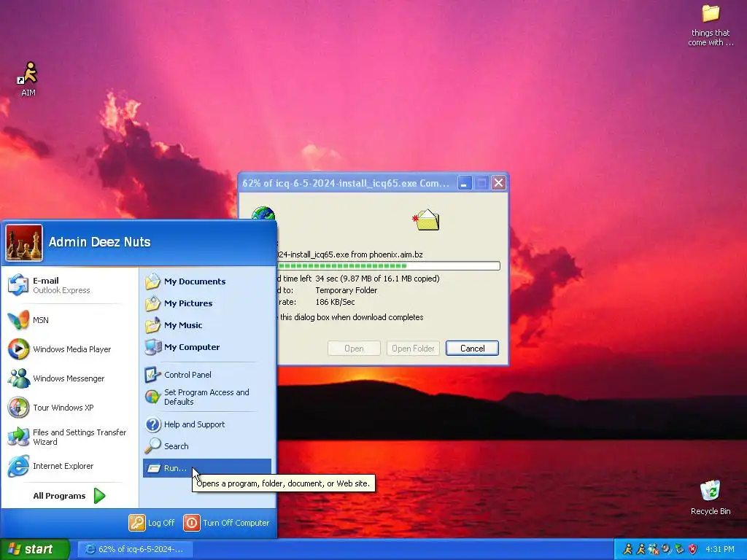Click the 4:31 PM taskbar clock
This screenshot has height=560, width=747.
pos(720,549)
